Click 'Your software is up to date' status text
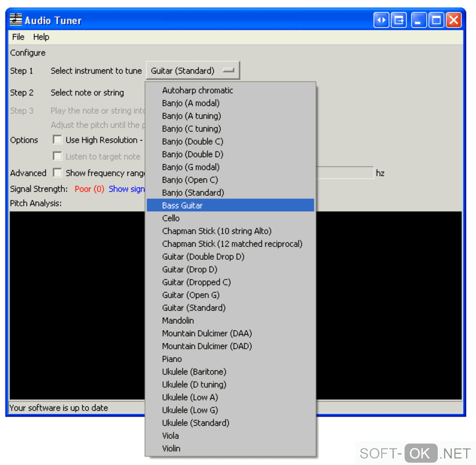Image resolution: width=476 pixels, height=465 pixels. click(59, 408)
